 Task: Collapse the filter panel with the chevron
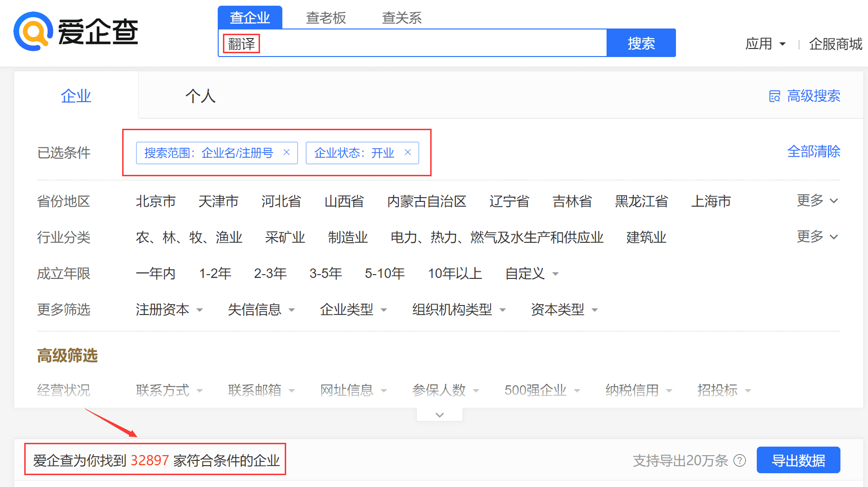[439, 414]
